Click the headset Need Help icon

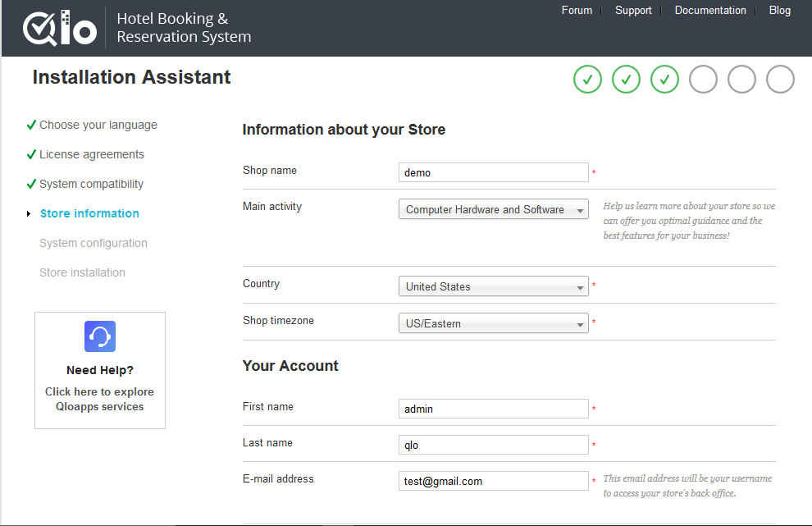[x=100, y=336]
